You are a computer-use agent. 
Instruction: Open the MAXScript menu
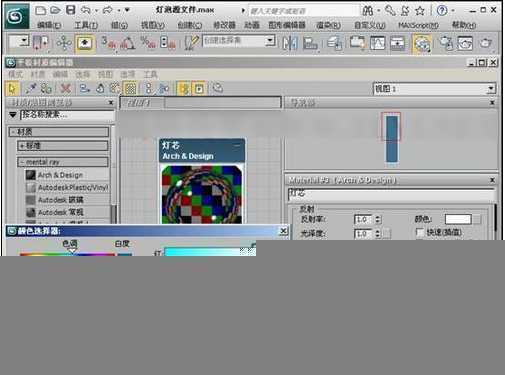tap(418, 25)
